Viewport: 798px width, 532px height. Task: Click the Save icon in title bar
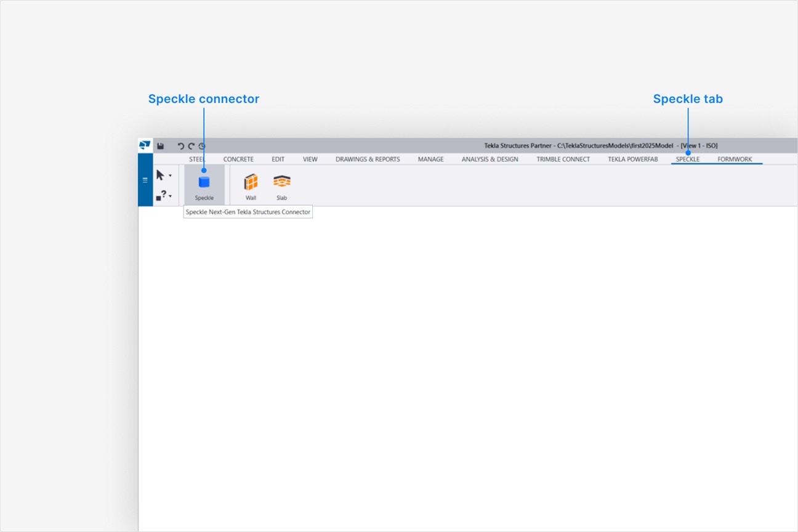point(161,146)
